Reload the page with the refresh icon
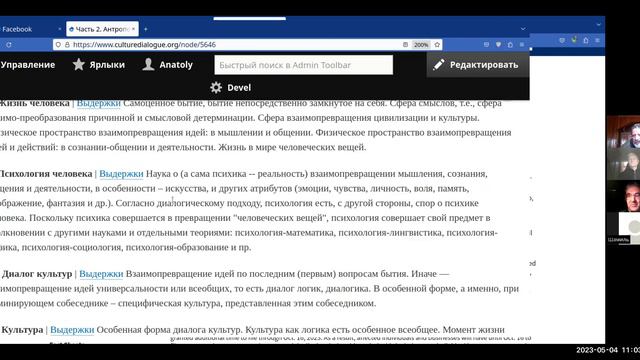Image resolution: width=640 pixels, height=360 pixels. (9, 45)
